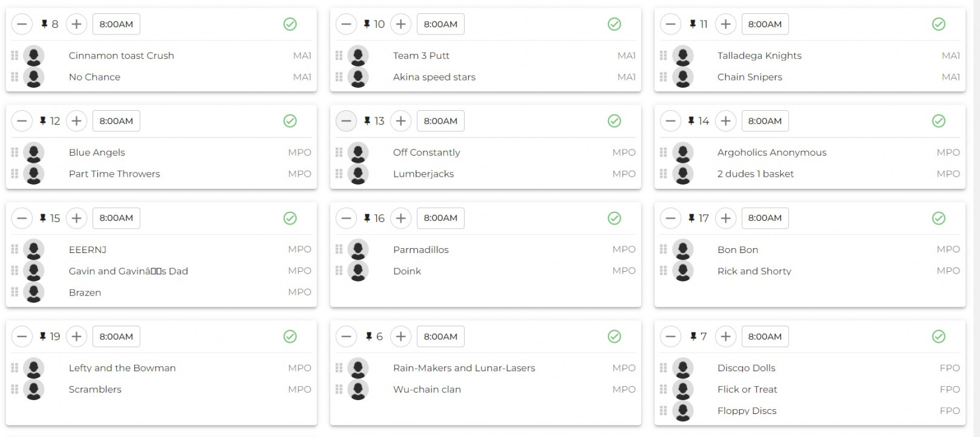Click the pin icon on card 14
980x437 pixels.
tap(691, 121)
